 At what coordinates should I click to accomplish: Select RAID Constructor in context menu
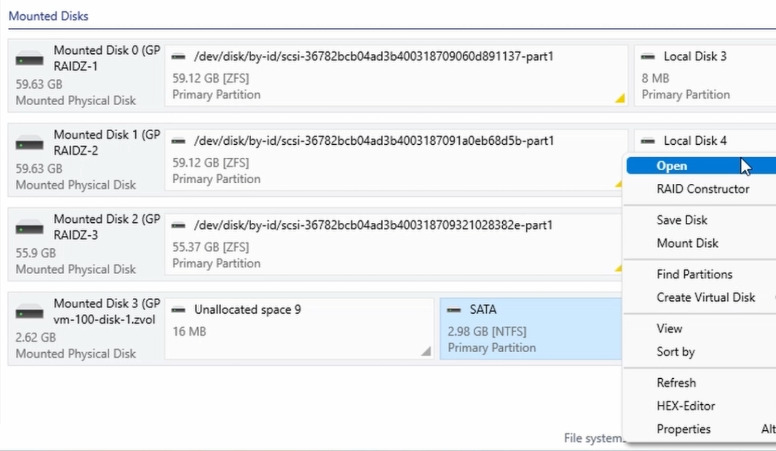tap(701, 189)
